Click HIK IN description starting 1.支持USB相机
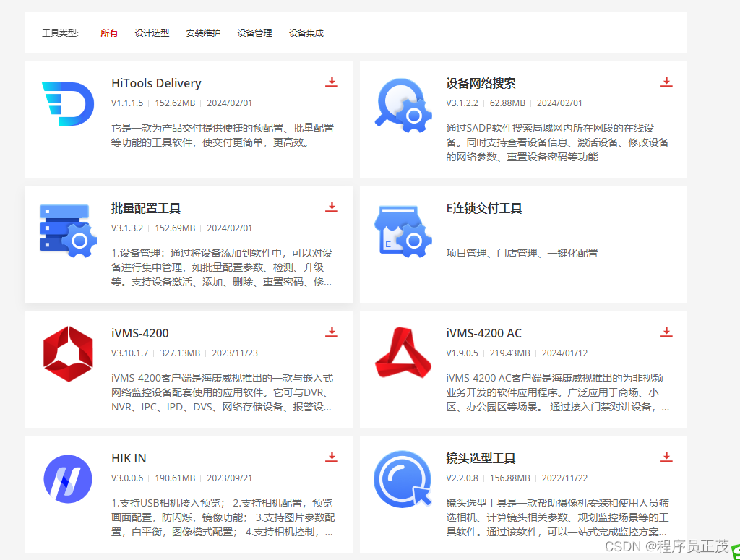The height and width of the screenshot is (560, 740). 223,517
